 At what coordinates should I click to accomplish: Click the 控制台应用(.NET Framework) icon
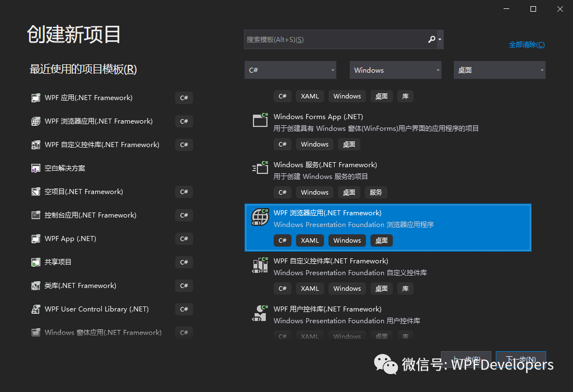(35, 215)
